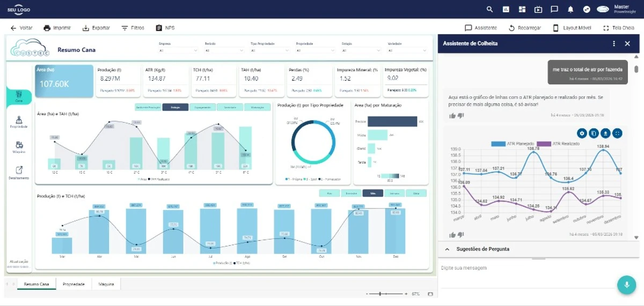Open the NPS survey button
644x306 pixels.
point(165,28)
